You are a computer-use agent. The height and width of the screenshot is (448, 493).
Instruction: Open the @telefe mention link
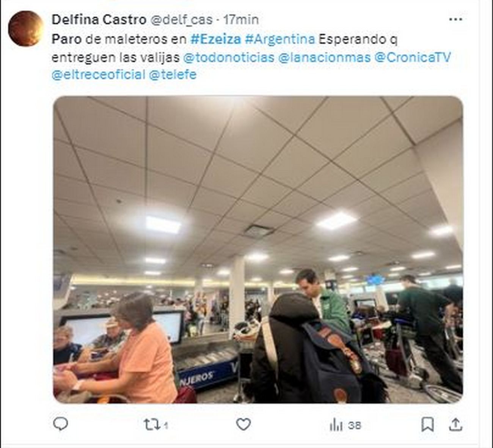tap(173, 74)
